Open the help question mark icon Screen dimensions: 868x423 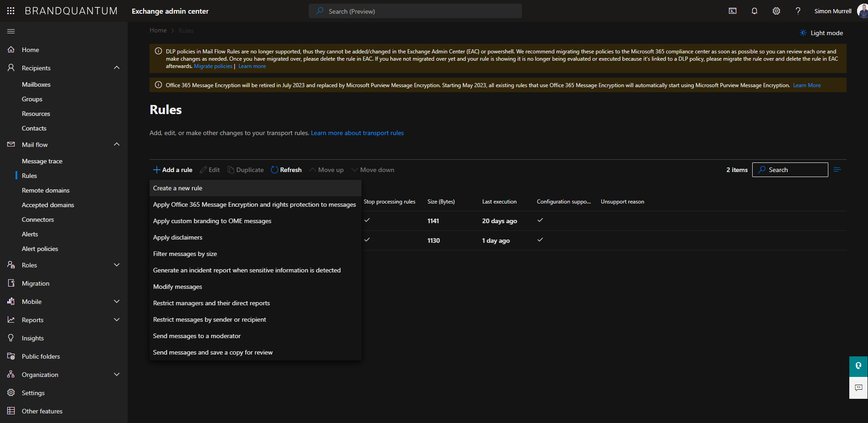point(798,11)
